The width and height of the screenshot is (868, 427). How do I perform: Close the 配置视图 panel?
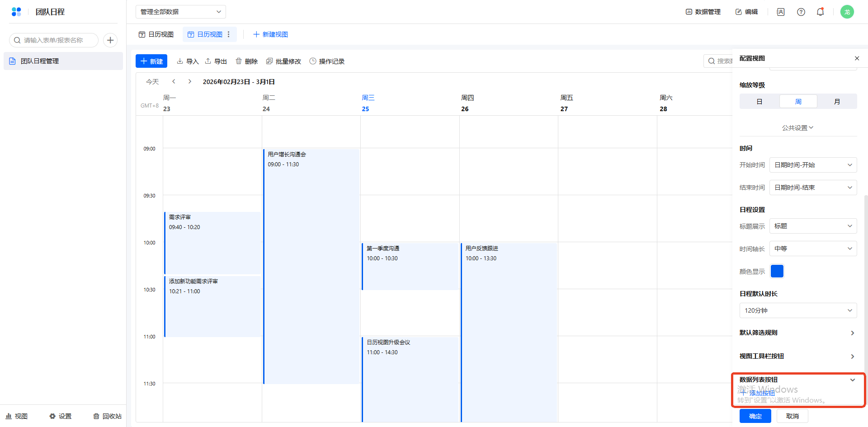(x=857, y=58)
